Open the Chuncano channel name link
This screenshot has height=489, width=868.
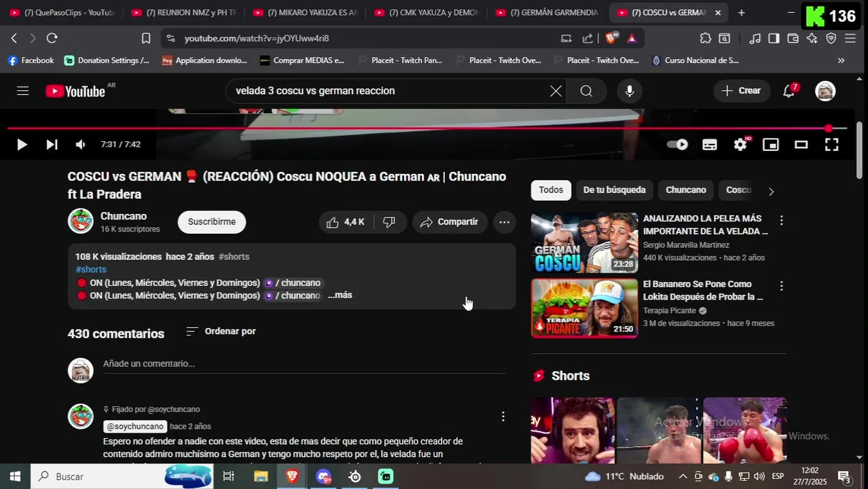124,216
